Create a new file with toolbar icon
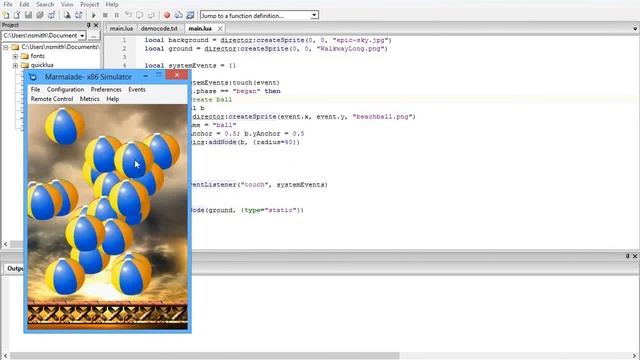Image resolution: width=640 pixels, height=360 pixels. (6, 16)
